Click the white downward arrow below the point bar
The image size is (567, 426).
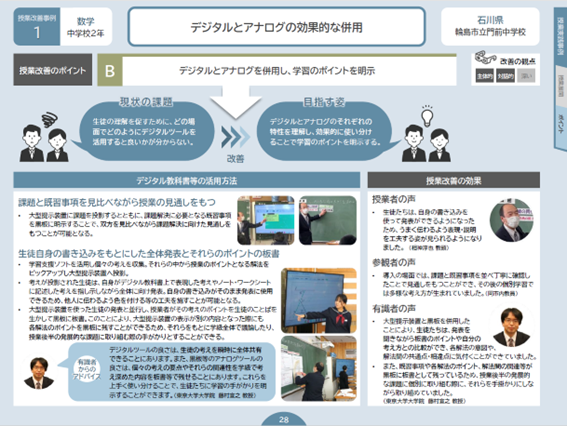coord(236,102)
